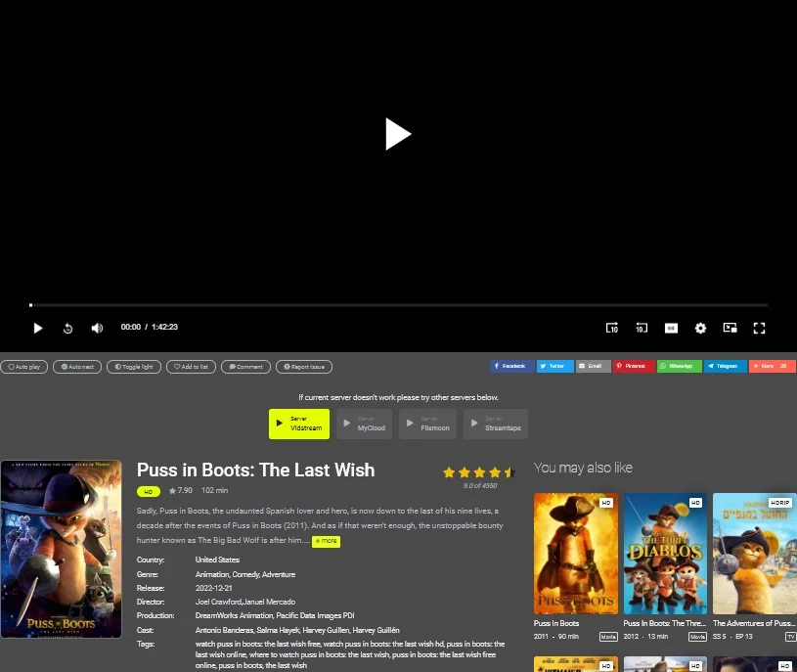
Task: Open United States country link
Action: tap(217, 560)
